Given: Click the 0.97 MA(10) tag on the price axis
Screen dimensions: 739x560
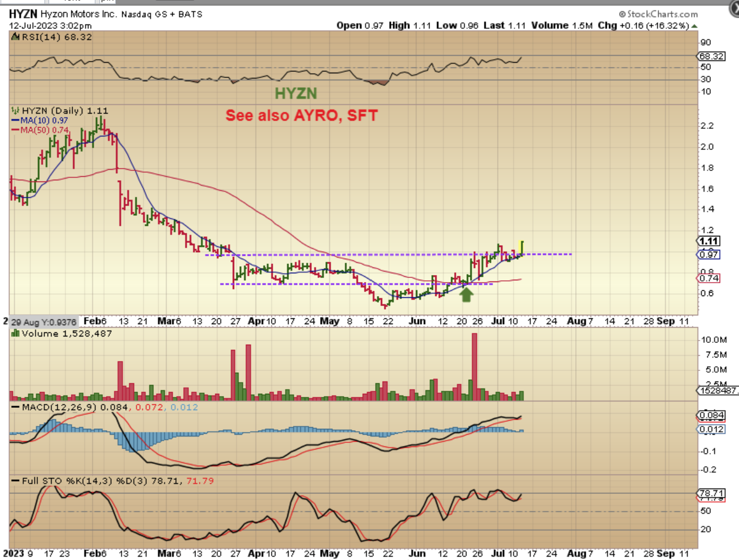Looking at the screenshot, I should 709,255.
